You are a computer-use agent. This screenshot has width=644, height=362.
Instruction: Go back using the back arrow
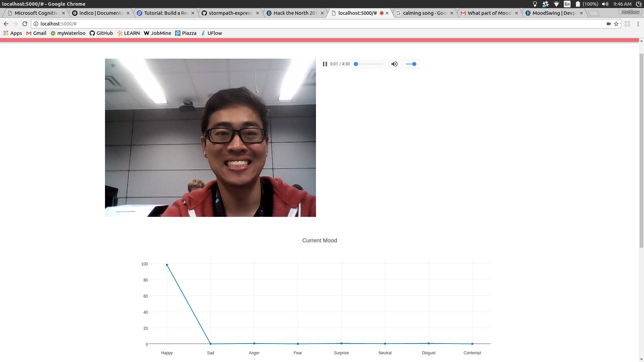coord(6,24)
